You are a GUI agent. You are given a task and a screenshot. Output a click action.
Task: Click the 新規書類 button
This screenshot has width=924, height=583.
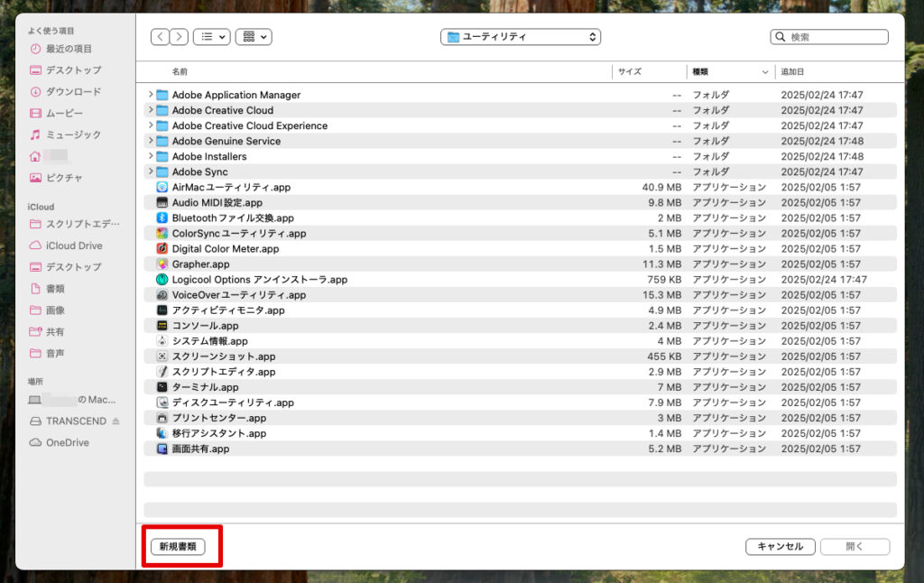pyautogui.click(x=178, y=547)
